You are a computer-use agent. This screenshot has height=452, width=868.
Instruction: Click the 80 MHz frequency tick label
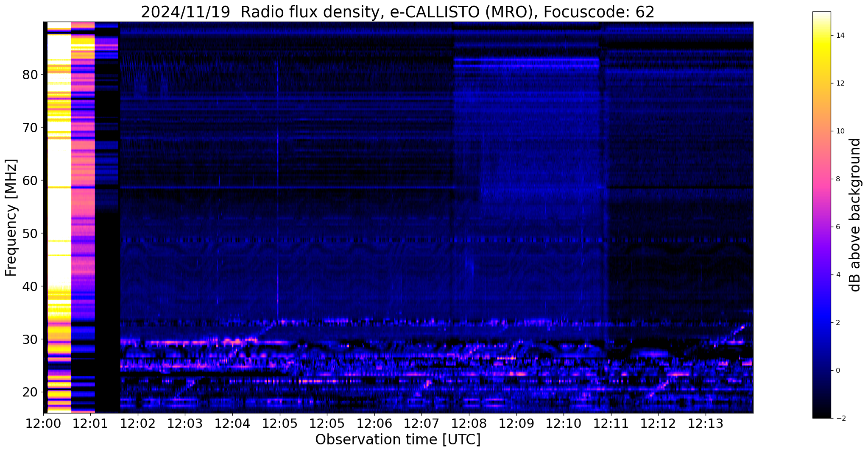pos(30,75)
